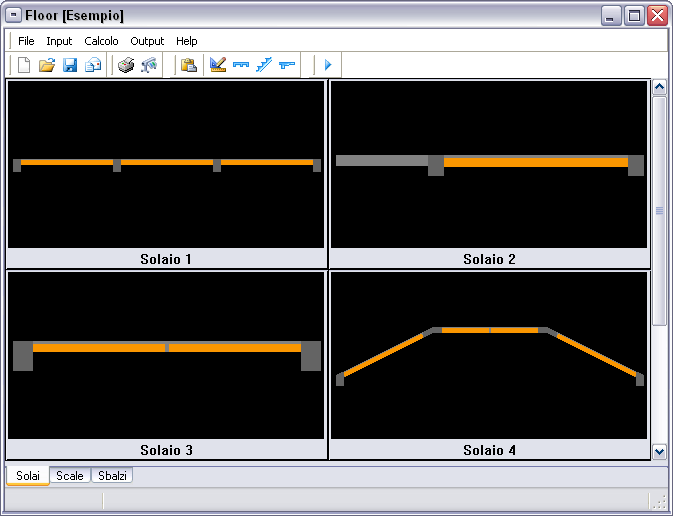This screenshot has height=516, width=673.
Task: Open the Output menu
Action: (x=147, y=41)
